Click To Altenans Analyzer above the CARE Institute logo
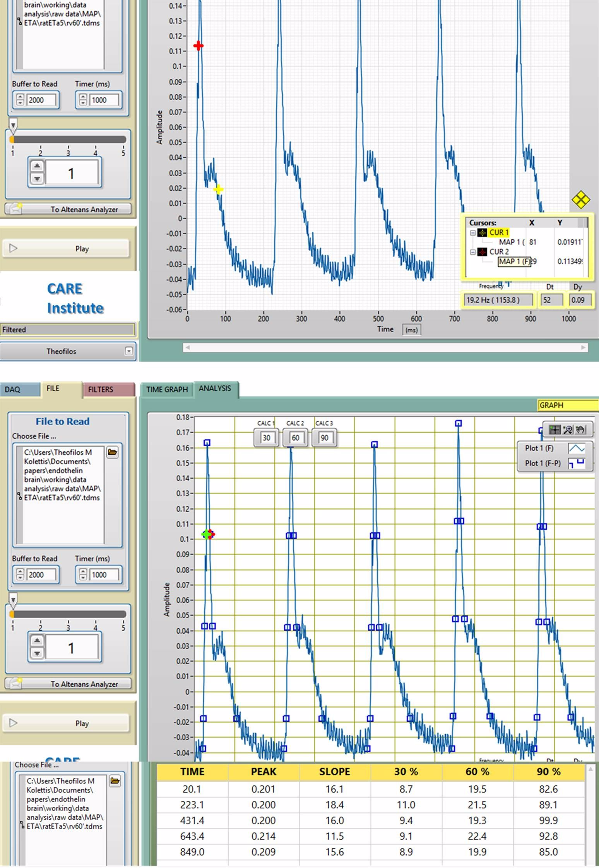 [x=68, y=209]
